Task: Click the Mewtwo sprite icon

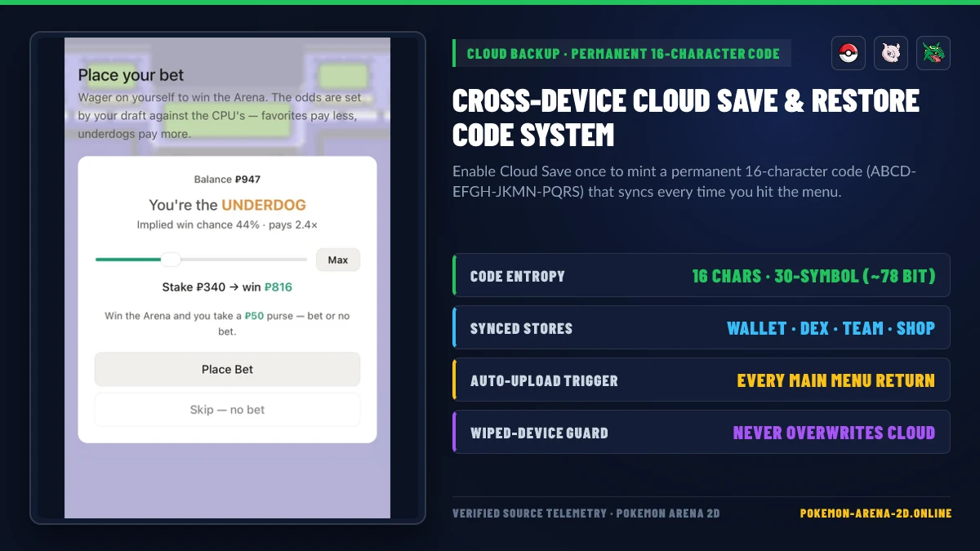Action: coord(891,53)
